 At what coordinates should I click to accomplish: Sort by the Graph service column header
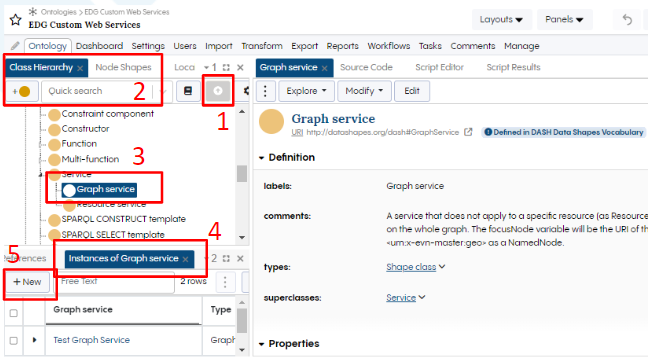(x=83, y=310)
